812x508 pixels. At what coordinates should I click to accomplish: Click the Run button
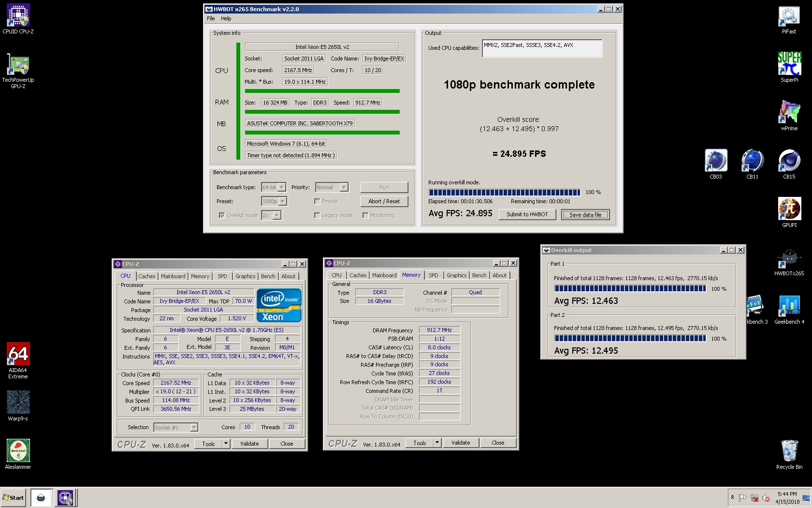384,187
